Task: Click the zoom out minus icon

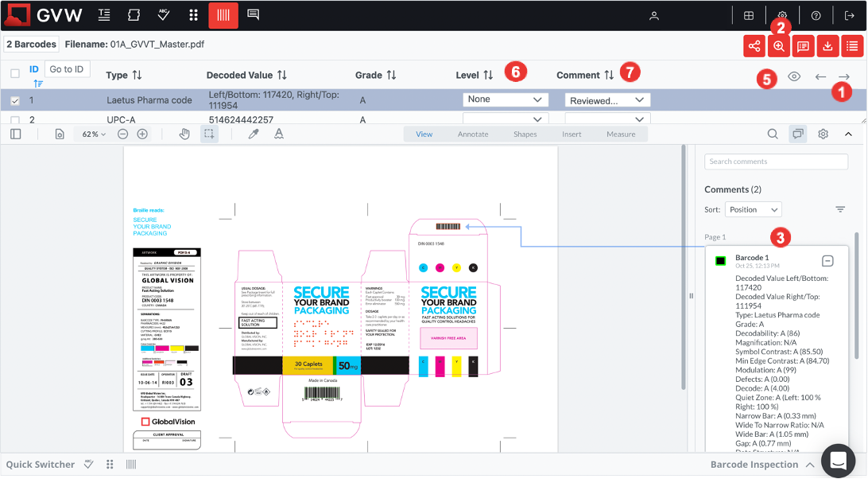Action: tap(123, 134)
